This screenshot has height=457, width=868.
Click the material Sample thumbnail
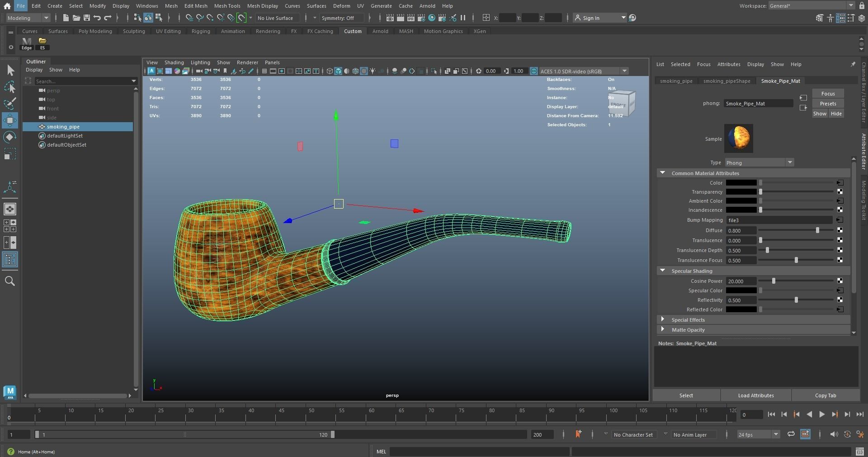click(x=738, y=138)
